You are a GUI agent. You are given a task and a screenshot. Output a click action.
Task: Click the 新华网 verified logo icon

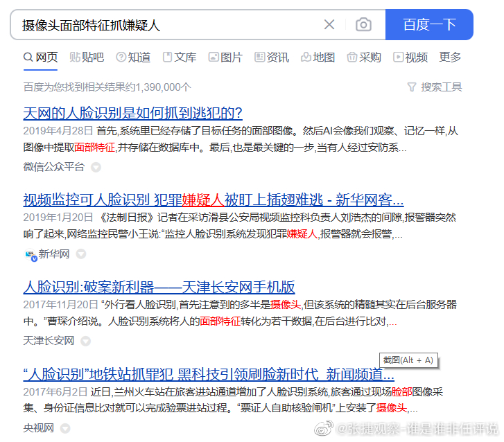point(31,255)
